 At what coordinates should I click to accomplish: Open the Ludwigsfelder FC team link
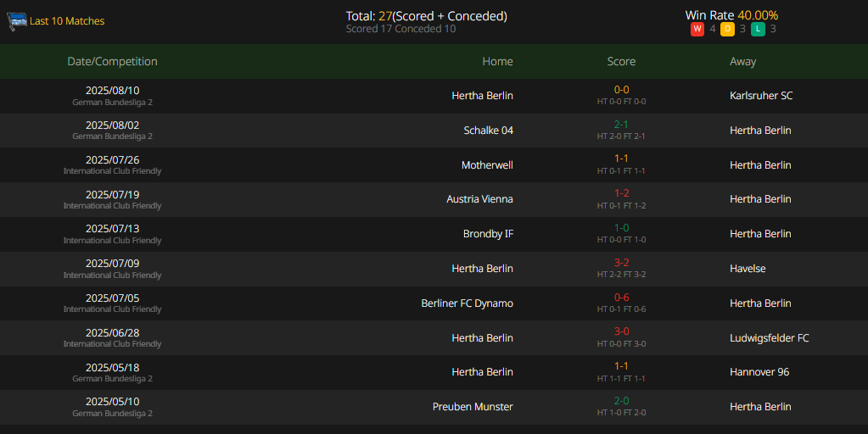[x=769, y=338]
